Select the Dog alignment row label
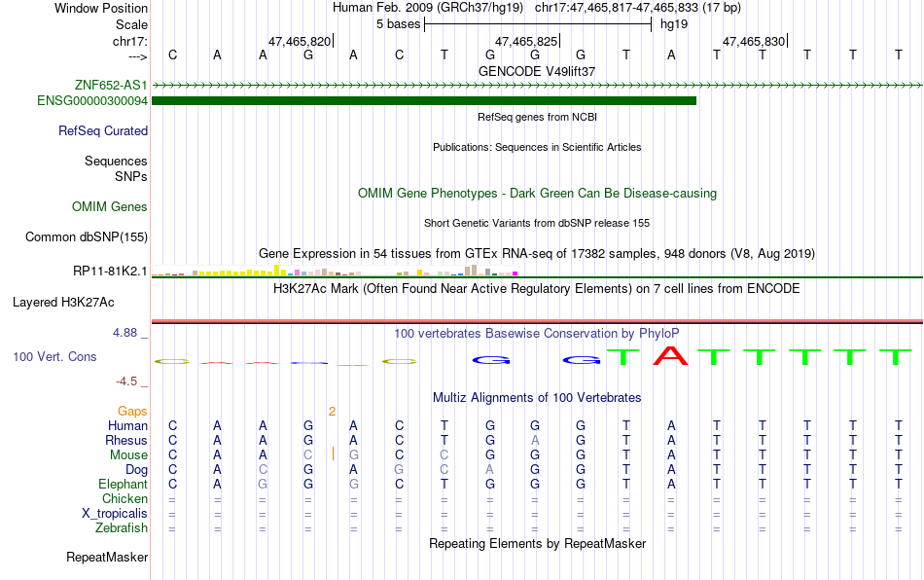The width and height of the screenshot is (924, 580). [x=137, y=470]
